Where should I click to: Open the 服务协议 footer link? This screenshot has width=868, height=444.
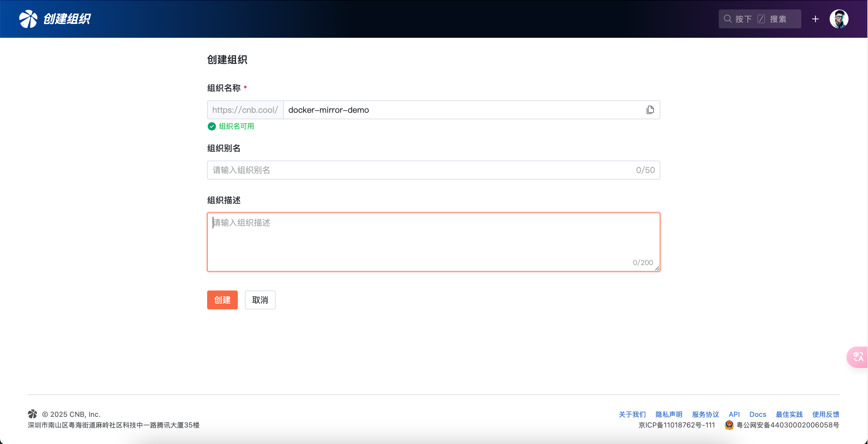[705, 414]
